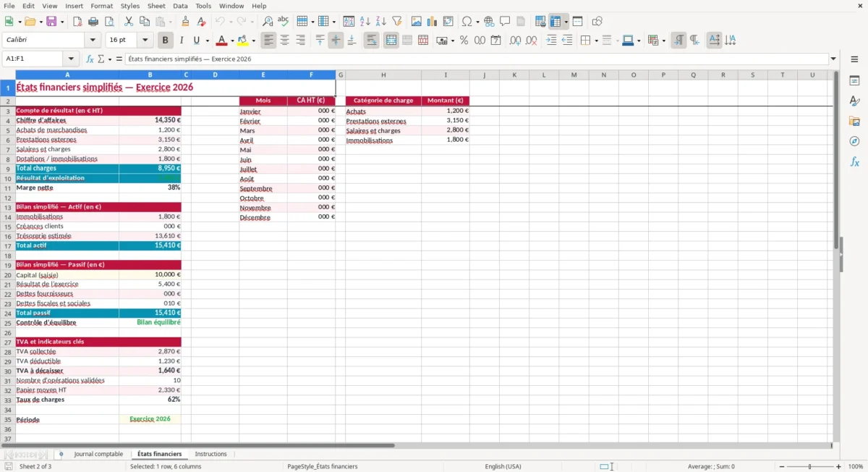Click Average/Sum display in status bar

tap(711, 467)
